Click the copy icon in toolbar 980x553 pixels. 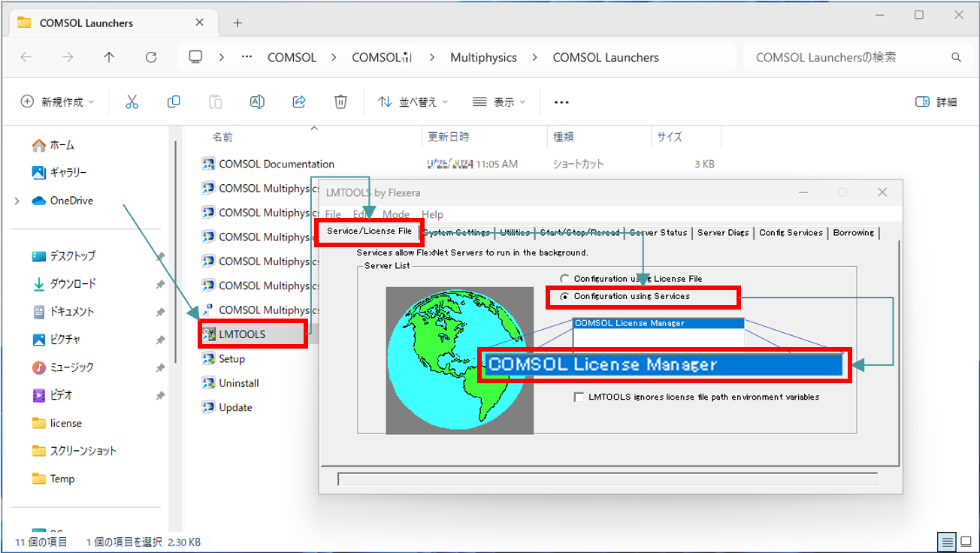pyautogui.click(x=174, y=102)
